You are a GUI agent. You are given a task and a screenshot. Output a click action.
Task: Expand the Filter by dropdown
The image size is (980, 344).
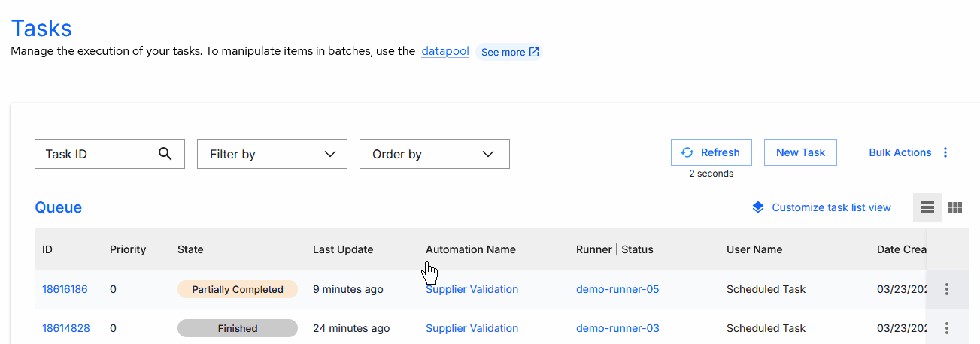point(272,154)
